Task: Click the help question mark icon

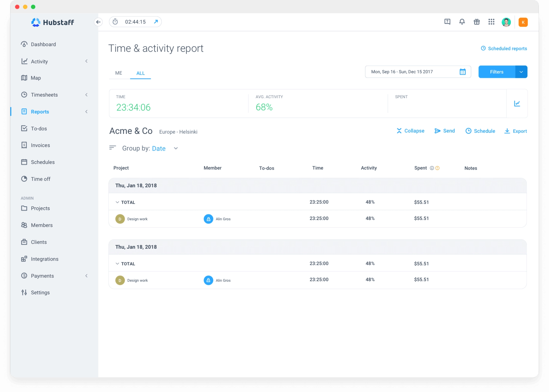Action: 447,22
